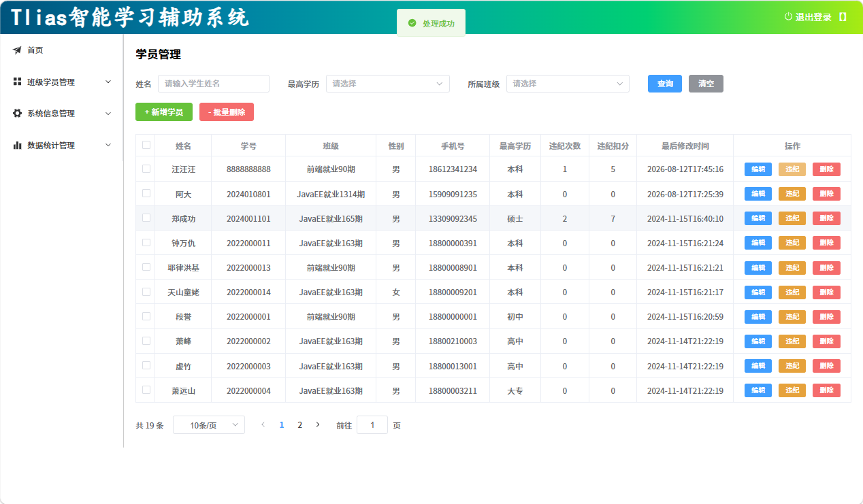Screen dimensions: 863x504
Task: Check the box for 汪汪汪
Action: pos(146,169)
